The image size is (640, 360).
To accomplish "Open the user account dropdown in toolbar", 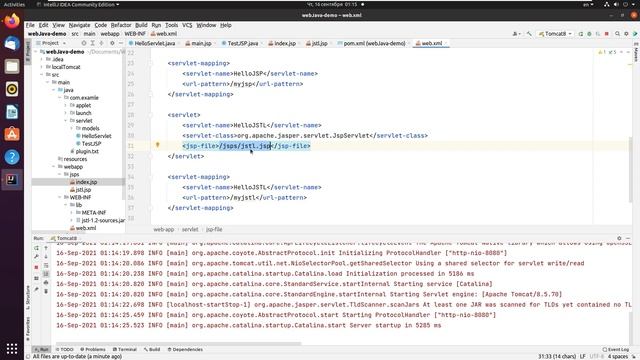I will pyautogui.click(x=517, y=34).
